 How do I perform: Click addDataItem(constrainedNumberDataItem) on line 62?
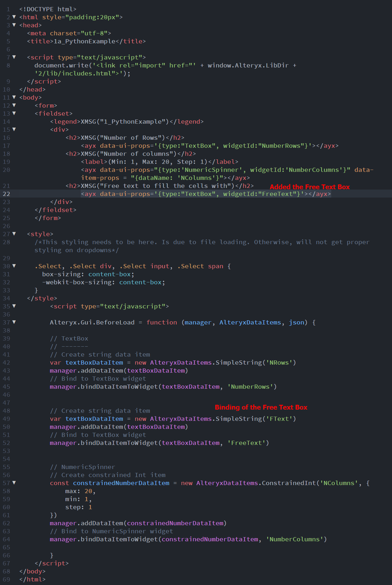[154, 523]
